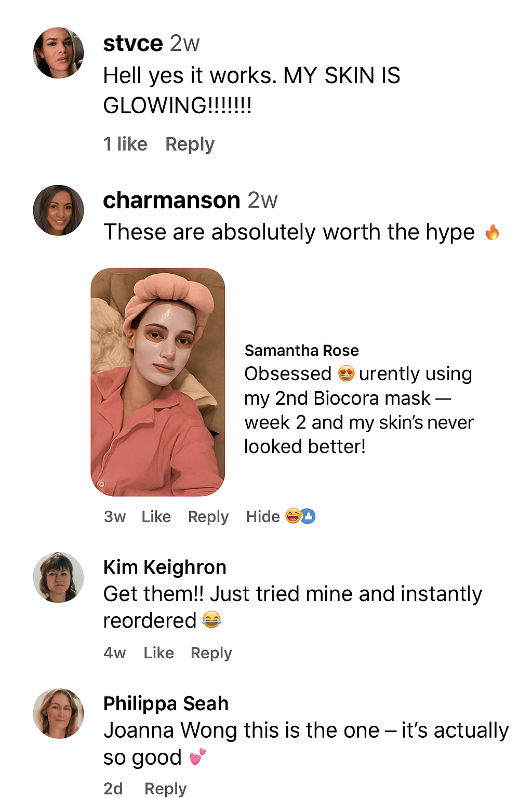
Task: Click the Kim Keighron name link
Action: tap(165, 567)
